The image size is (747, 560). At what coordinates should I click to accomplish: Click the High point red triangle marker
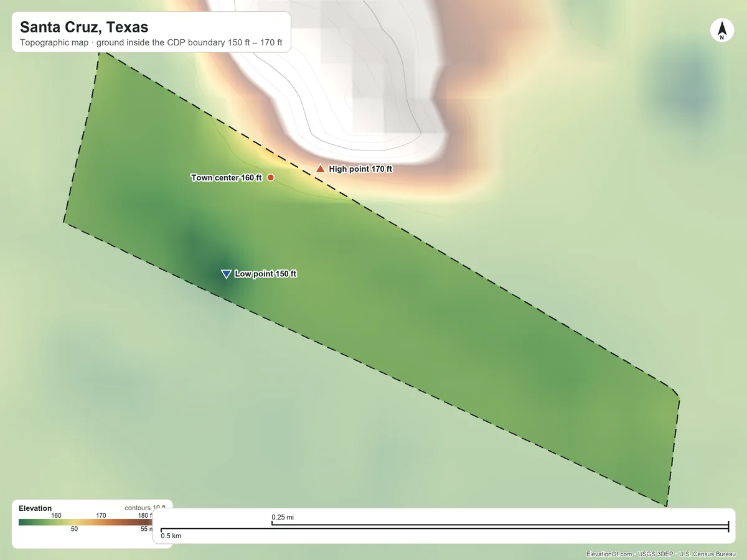coord(321,169)
